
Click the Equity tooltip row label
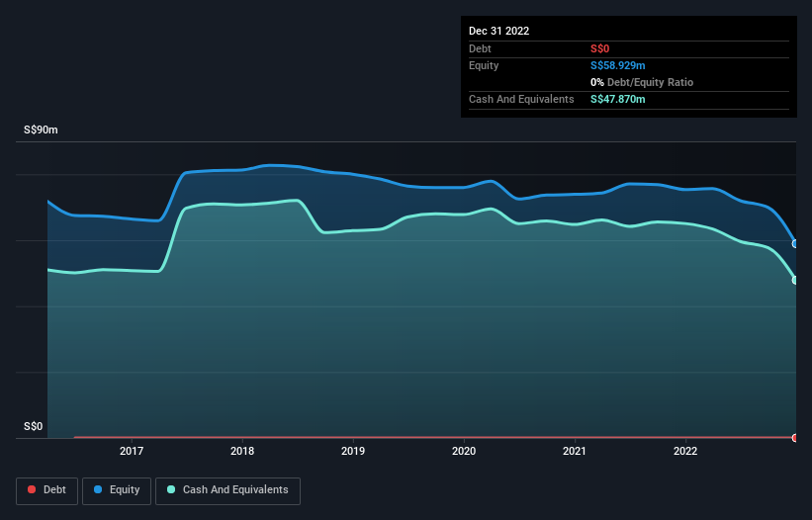484,65
